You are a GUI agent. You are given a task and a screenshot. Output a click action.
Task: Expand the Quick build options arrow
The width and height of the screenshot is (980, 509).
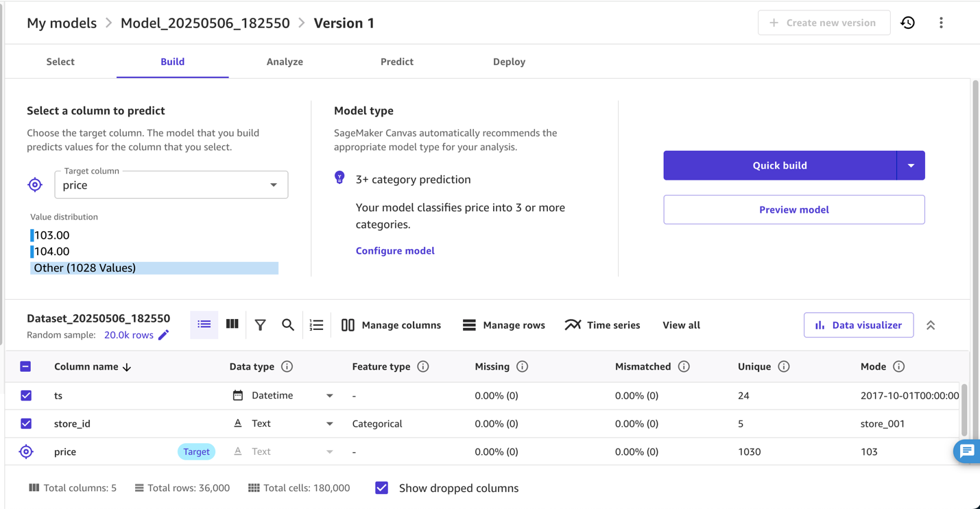[x=911, y=165]
